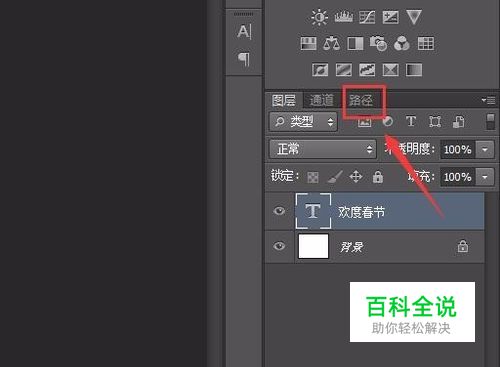Filter layers by adjustment layers
This screenshot has width=500, height=367.
[x=388, y=122]
